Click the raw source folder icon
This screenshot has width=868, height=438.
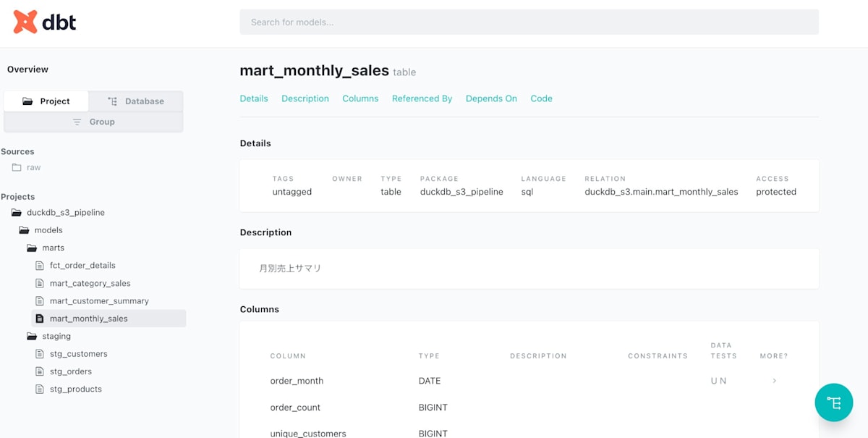(x=17, y=167)
